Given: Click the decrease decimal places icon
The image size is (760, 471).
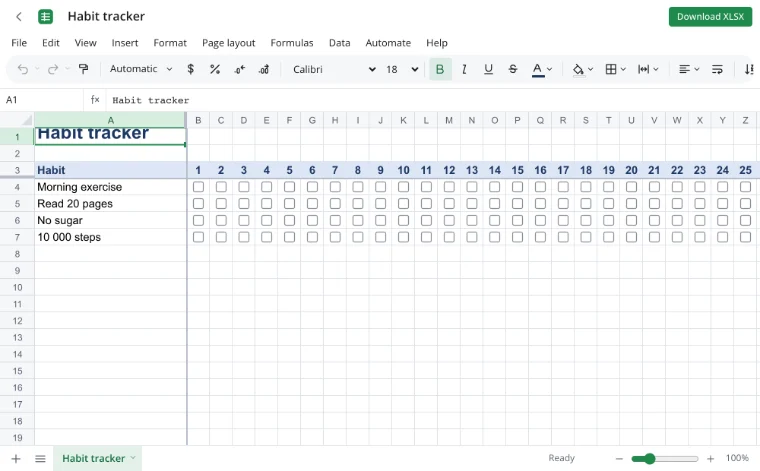Looking at the screenshot, I should (x=239, y=69).
